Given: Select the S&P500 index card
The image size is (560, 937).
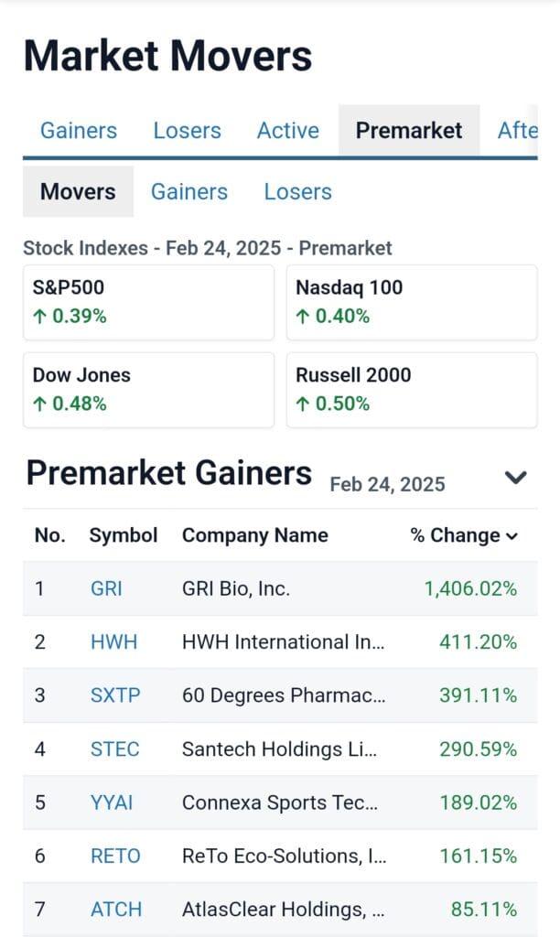Looking at the screenshot, I should tap(149, 302).
